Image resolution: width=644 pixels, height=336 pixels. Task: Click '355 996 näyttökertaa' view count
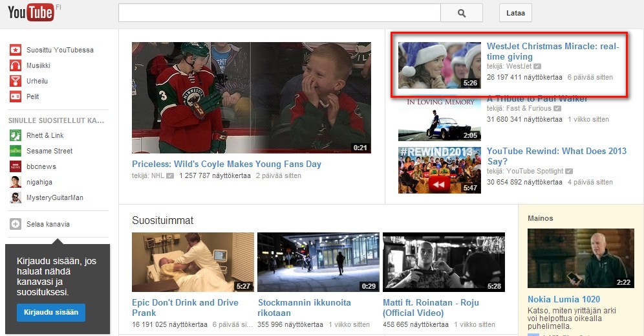pos(290,324)
